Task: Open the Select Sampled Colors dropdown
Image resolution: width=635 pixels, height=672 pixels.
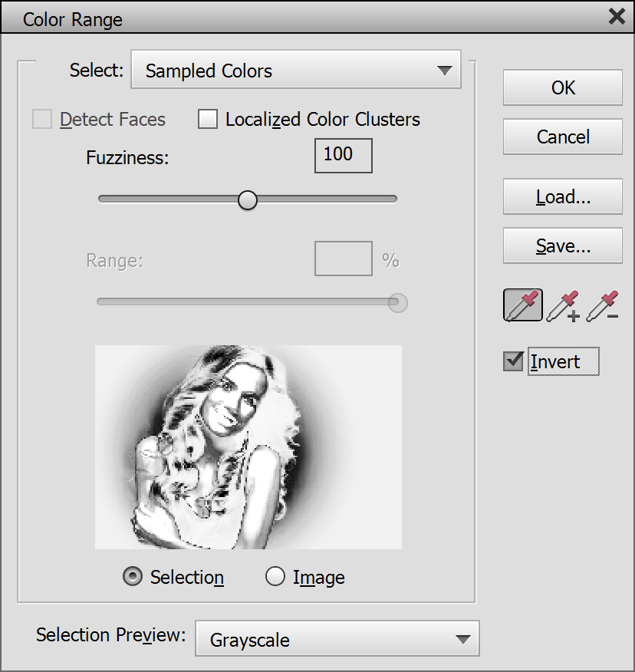Action: (295, 71)
